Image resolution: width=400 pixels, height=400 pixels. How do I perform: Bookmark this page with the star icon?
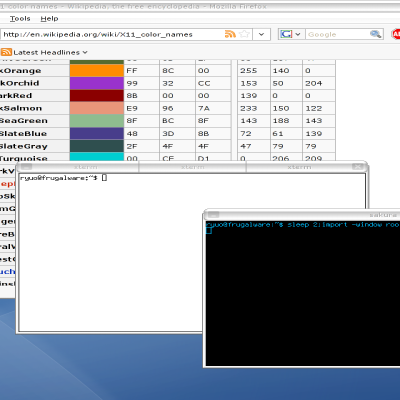(x=244, y=34)
